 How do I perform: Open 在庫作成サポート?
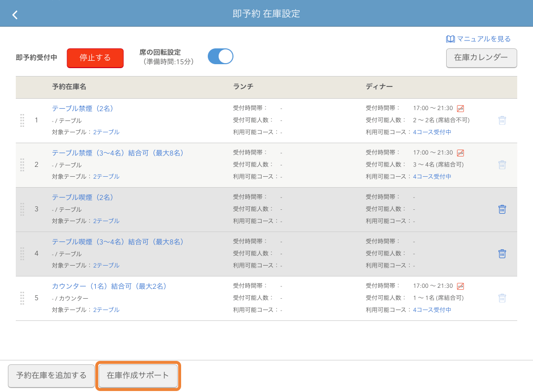point(138,376)
